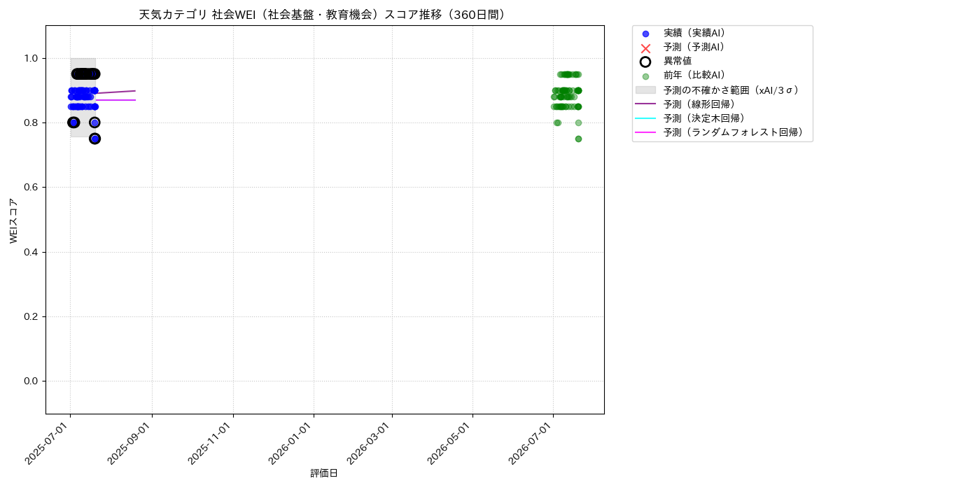Click the purple linear regression forecast line
The image size is (980, 490).
pos(115,92)
